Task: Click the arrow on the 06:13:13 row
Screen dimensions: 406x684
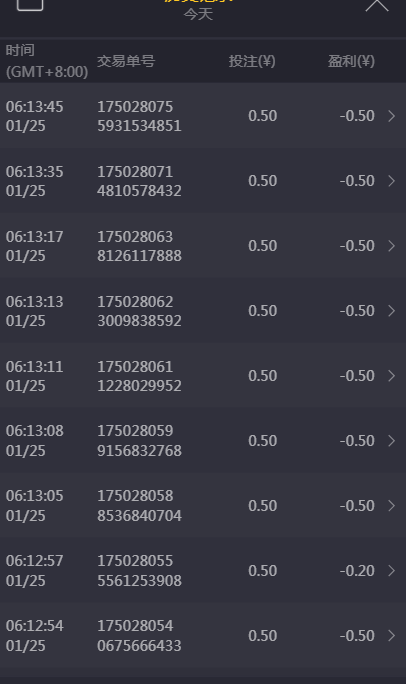Action: 392,311
